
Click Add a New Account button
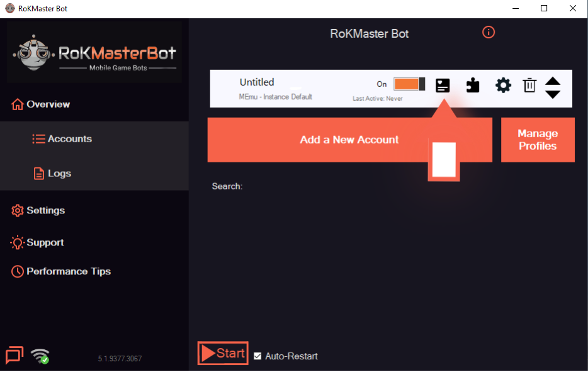(x=349, y=140)
